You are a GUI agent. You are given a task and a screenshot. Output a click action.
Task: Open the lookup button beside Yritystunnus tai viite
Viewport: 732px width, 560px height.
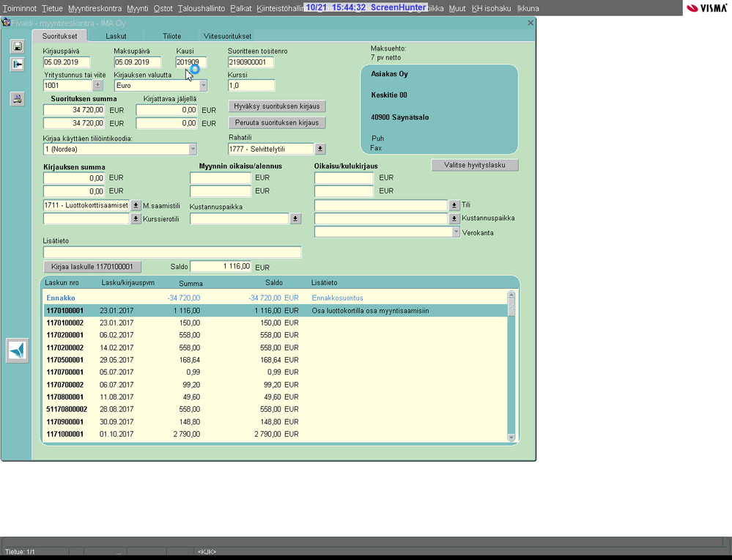point(97,86)
